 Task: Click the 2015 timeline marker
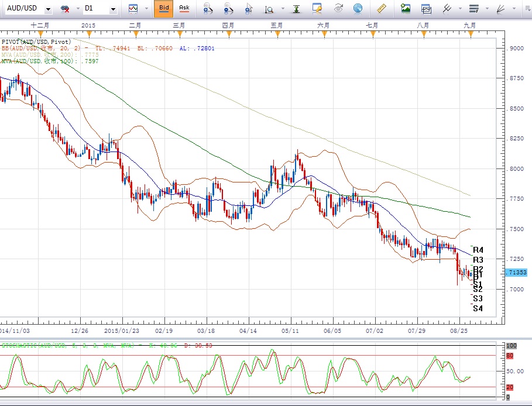click(x=88, y=26)
